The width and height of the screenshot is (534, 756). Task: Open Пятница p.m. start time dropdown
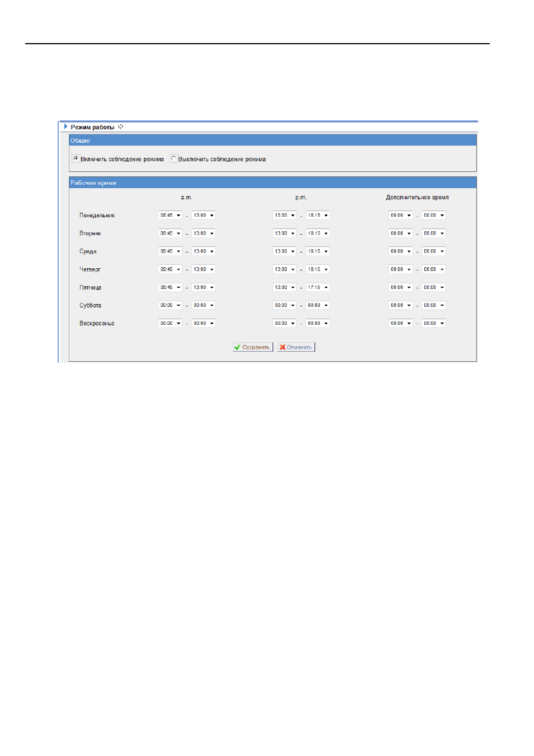[x=284, y=287]
